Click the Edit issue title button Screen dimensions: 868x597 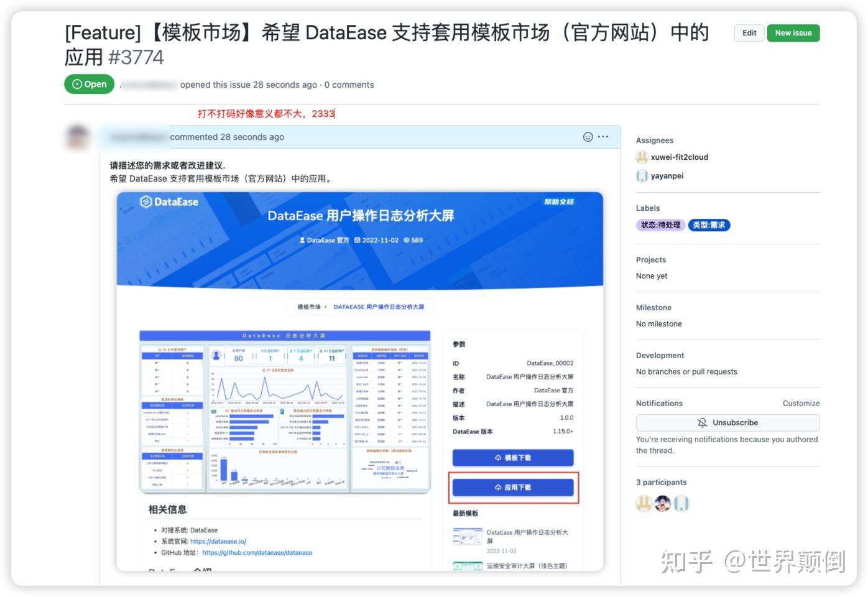[x=749, y=33]
